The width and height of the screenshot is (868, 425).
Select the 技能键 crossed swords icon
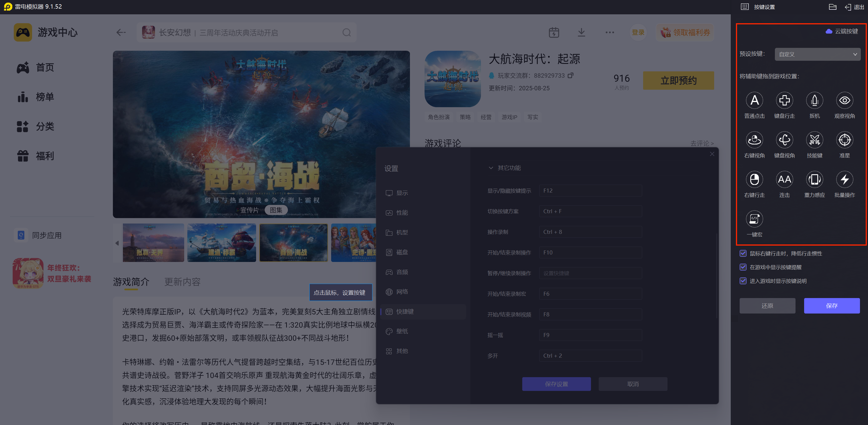pos(814,140)
